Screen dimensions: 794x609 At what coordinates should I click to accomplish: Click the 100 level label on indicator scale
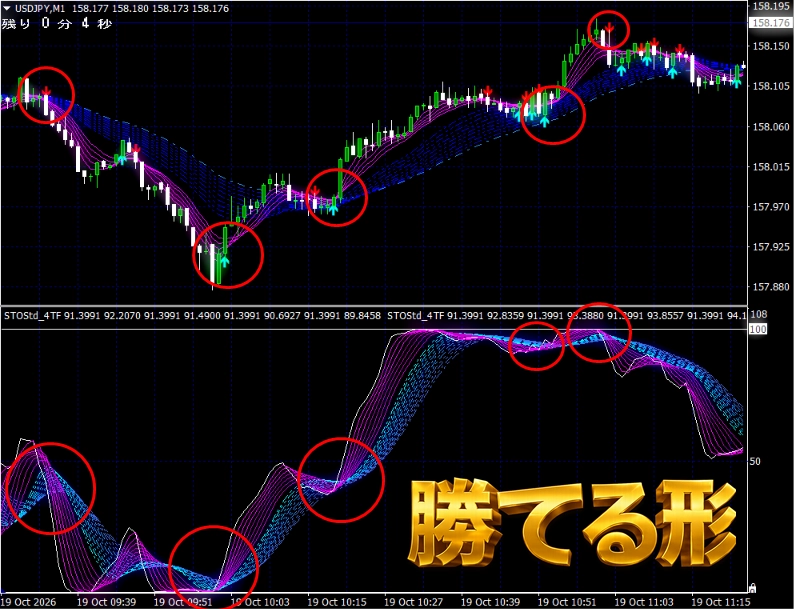click(x=758, y=330)
